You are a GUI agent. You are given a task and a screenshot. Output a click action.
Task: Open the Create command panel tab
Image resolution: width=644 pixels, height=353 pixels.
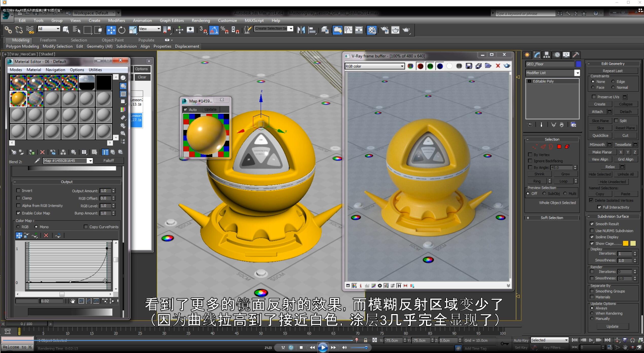[527, 55]
